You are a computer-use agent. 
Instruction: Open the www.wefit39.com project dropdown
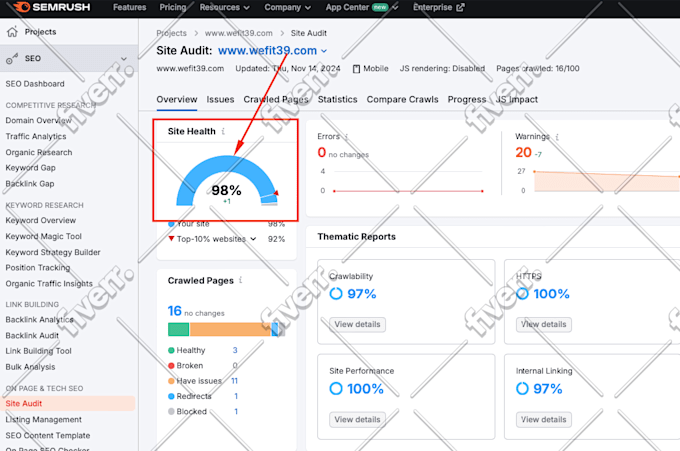coord(324,51)
